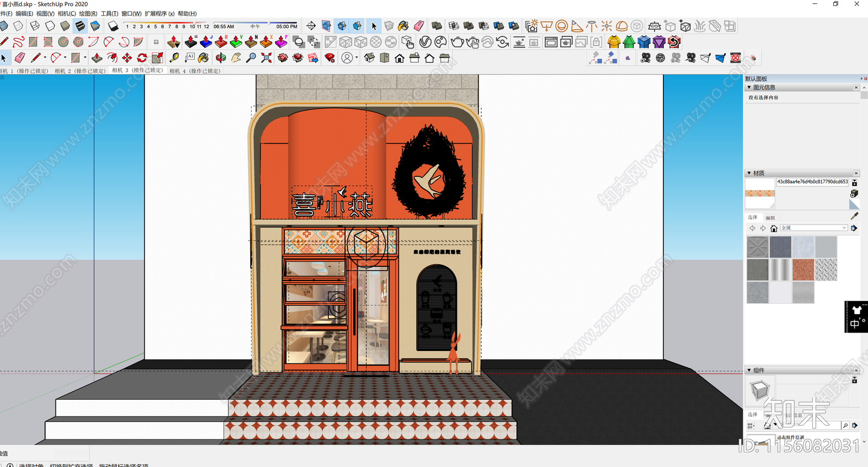
Task: Open the material details arrow menu
Action: tap(854, 228)
